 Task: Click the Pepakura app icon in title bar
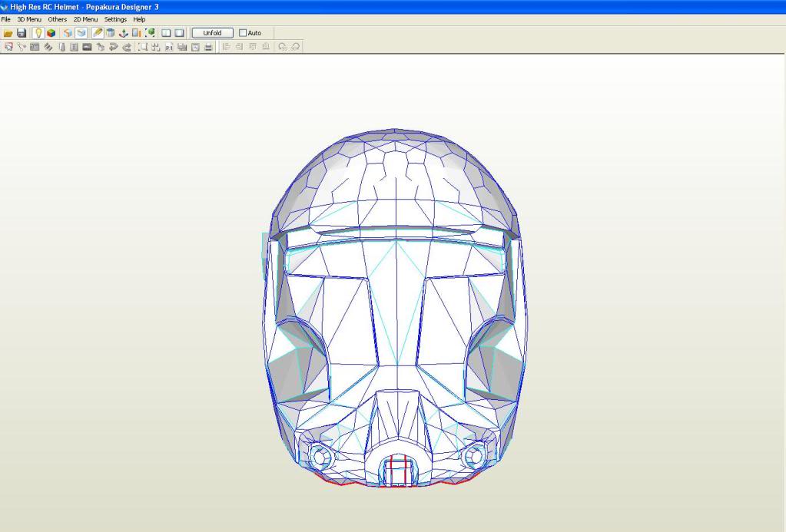[x=5, y=7]
